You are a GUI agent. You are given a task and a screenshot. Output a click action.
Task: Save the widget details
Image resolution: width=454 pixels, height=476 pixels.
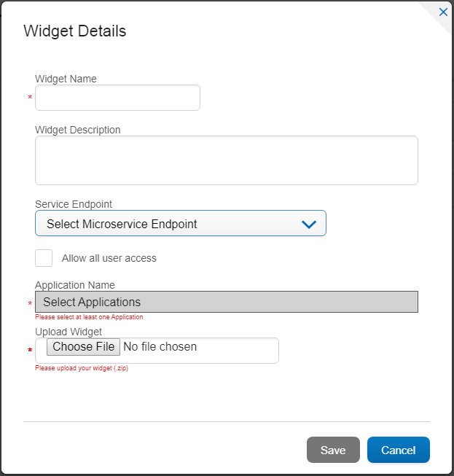coord(333,450)
